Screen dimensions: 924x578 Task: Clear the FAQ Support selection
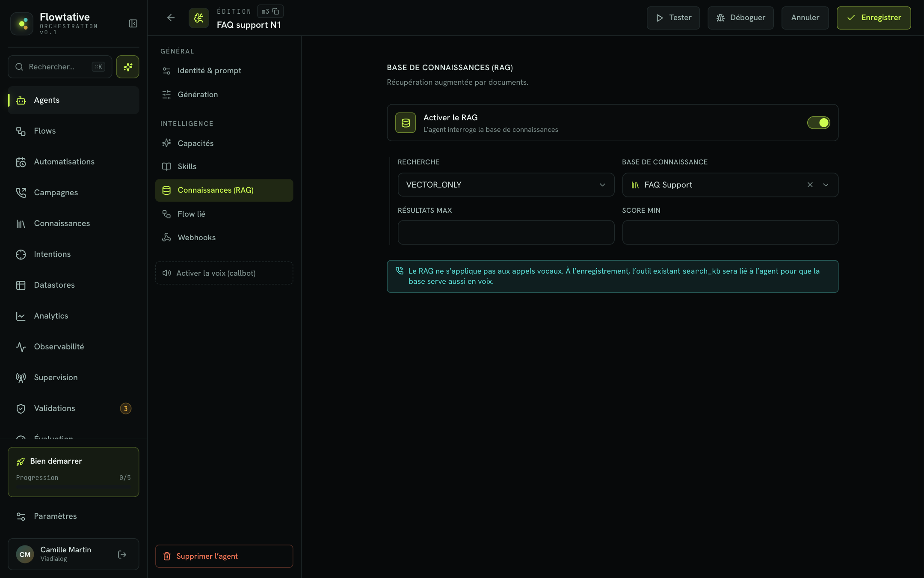[810, 185]
